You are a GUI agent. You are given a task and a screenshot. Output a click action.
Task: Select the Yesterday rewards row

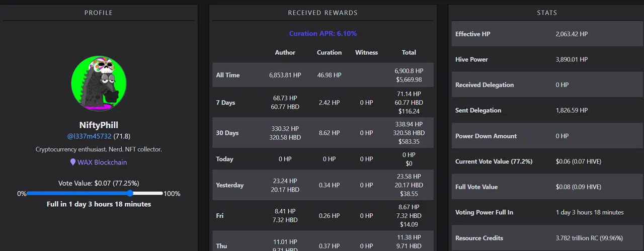click(323, 185)
